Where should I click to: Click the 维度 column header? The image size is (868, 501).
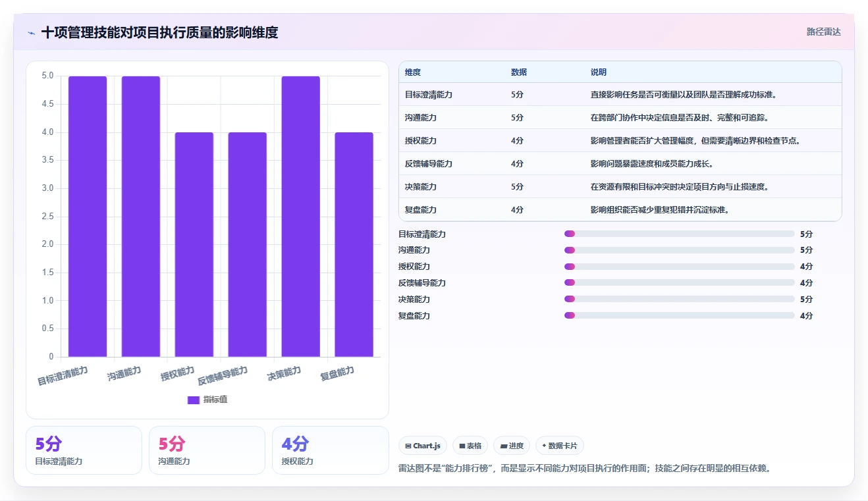pyautogui.click(x=413, y=72)
